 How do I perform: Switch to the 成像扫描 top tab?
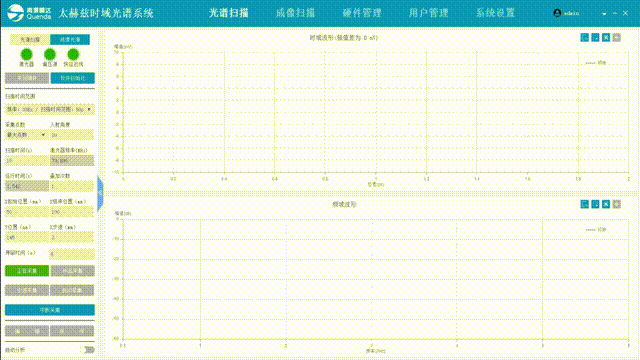[296, 13]
